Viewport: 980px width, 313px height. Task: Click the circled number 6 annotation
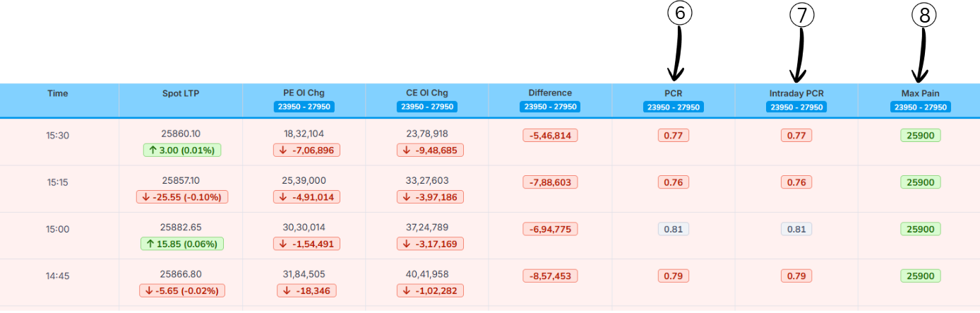[679, 14]
